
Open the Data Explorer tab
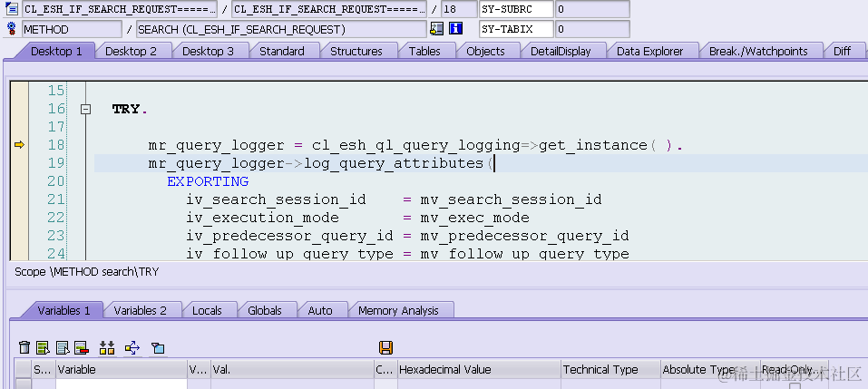[649, 51]
